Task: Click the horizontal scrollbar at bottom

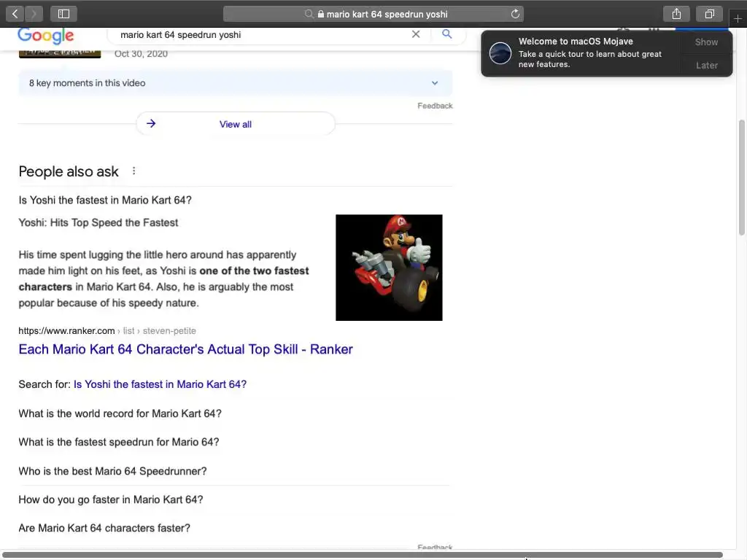Action: click(363, 555)
